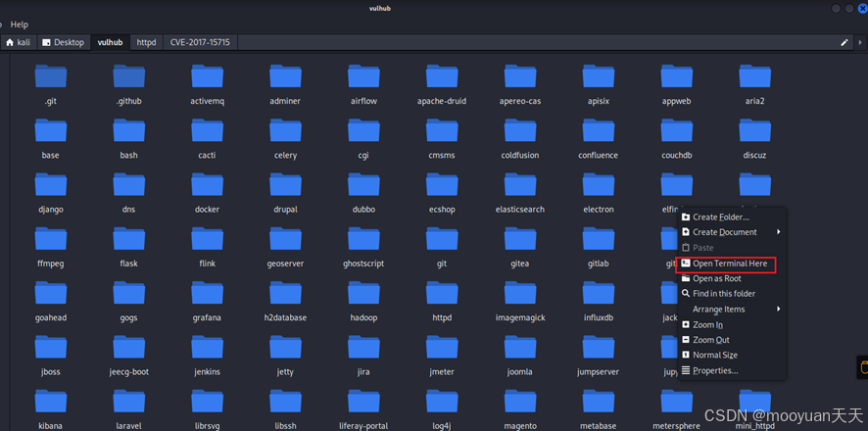Click the goahead folder label
The width and height of the screenshot is (868, 431).
pos(50,318)
